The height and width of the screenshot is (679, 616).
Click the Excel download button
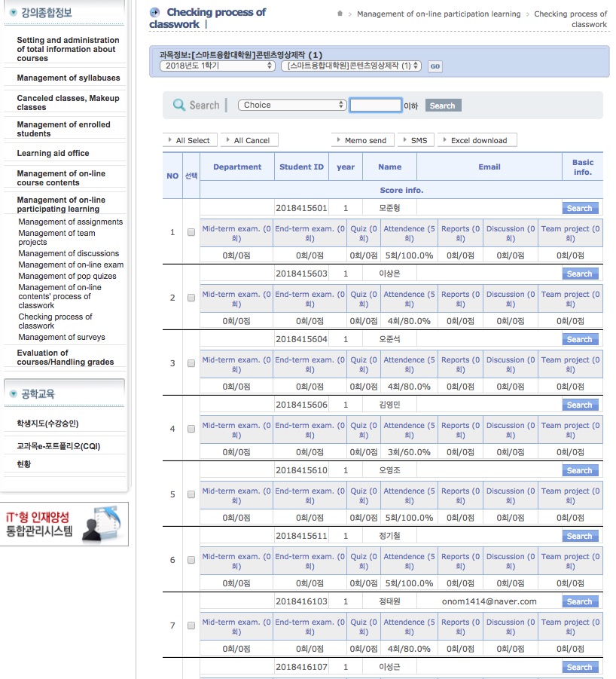pyautogui.click(x=477, y=140)
